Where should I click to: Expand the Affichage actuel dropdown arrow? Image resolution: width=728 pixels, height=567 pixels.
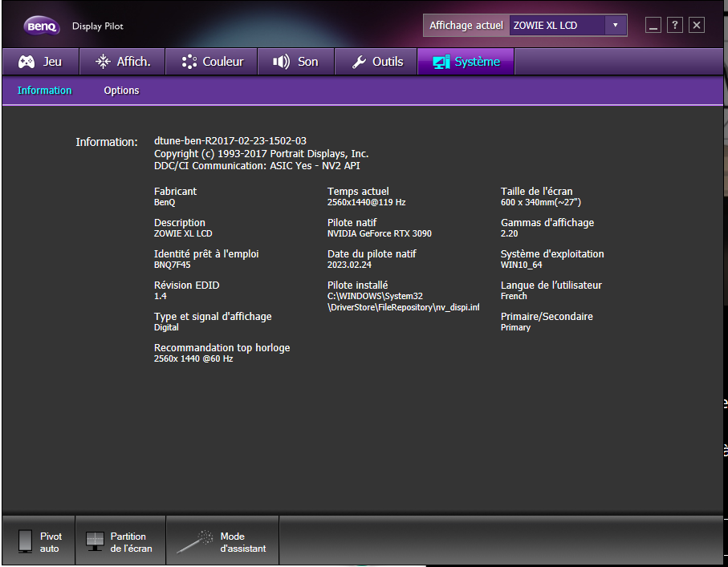click(615, 26)
